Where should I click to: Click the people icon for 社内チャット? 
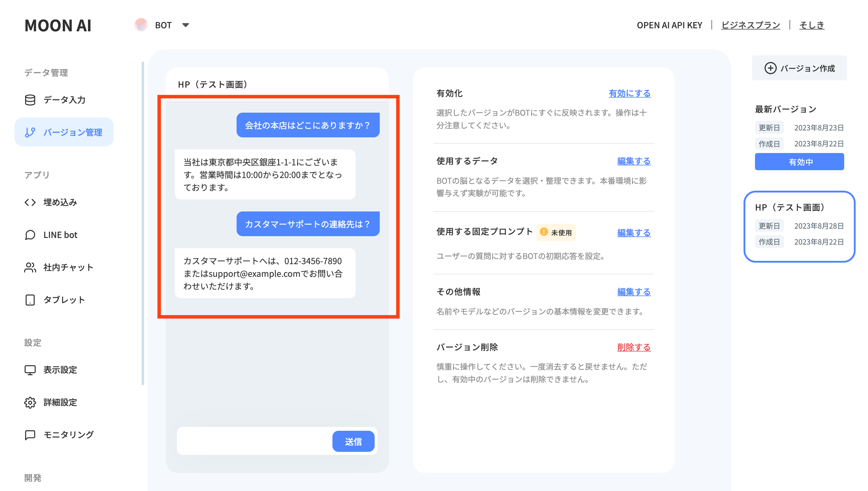[x=30, y=267]
